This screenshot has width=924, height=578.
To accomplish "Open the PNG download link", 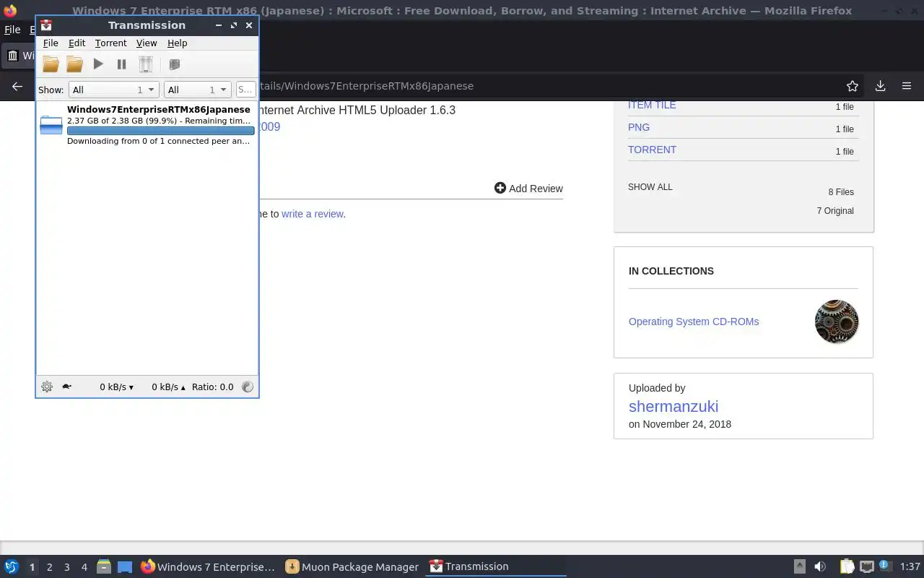I will (639, 127).
